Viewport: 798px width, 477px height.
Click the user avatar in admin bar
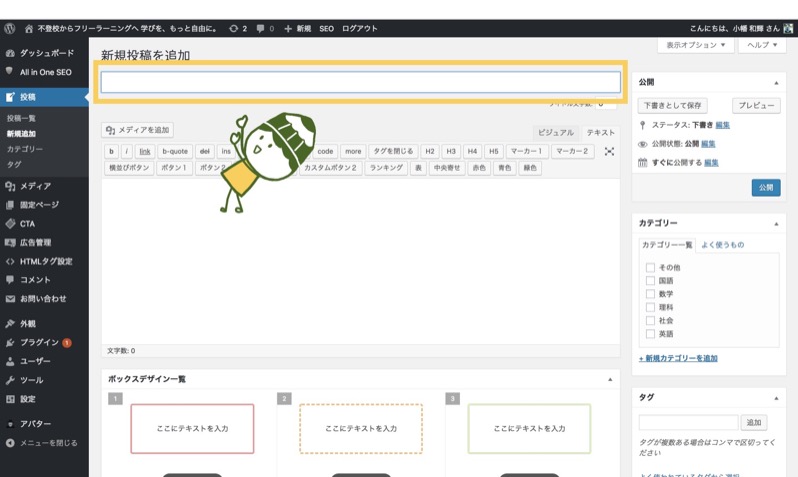(788, 29)
